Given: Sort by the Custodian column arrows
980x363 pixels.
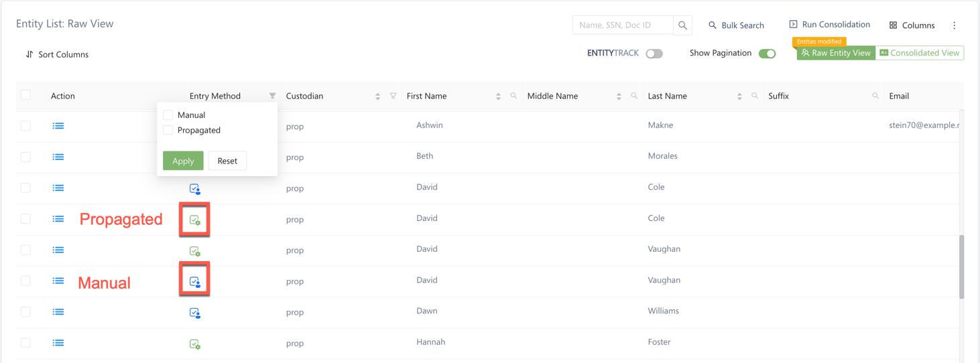Looking at the screenshot, I should tap(377, 96).
